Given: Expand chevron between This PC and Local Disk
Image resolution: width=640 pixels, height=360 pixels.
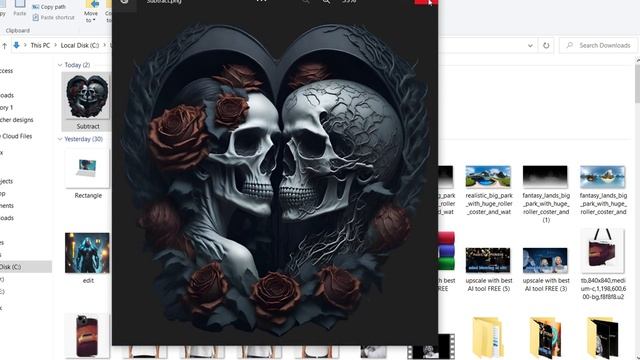Looking at the screenshot, I should 55,45.
